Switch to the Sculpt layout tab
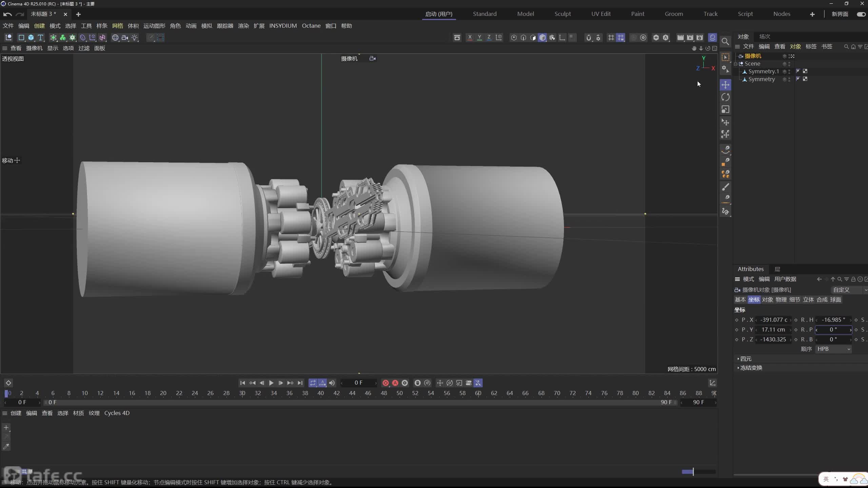 click(x=563, y=14)
